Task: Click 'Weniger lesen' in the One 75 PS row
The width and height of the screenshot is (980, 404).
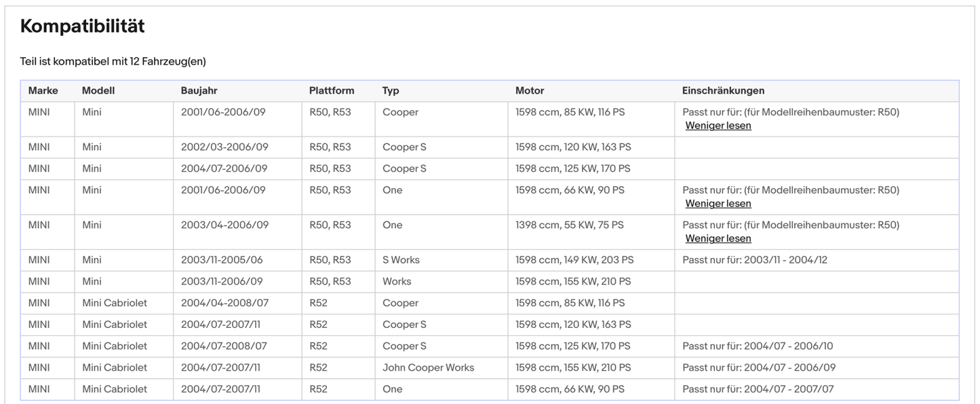Action: (x=718, y=238)
